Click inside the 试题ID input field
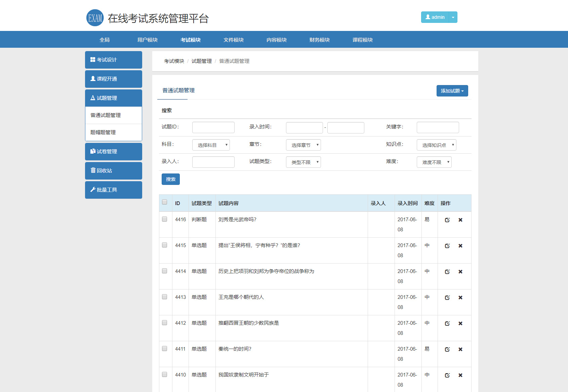This screenshot has height=392, width=568. pos(213,127)
